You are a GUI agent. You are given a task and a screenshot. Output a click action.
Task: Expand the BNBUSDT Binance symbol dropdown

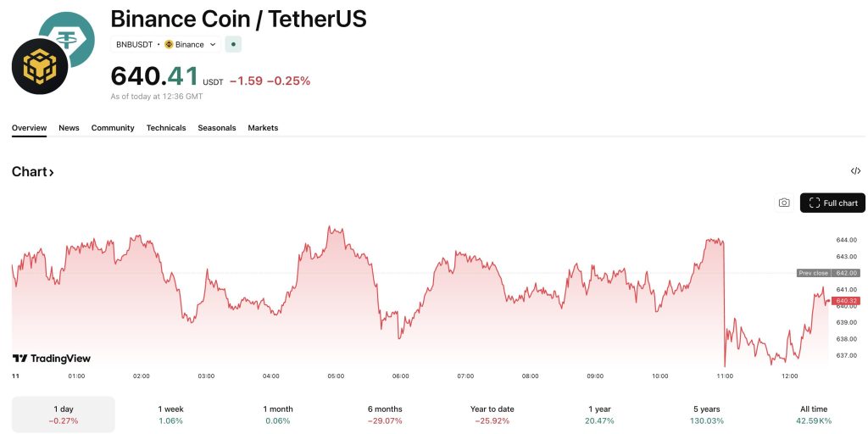click(213, 44)
